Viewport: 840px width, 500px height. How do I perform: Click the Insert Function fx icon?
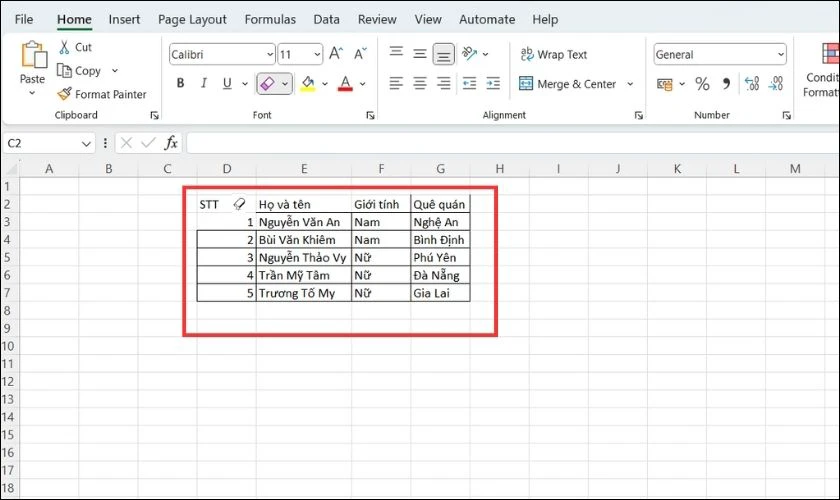[171, 143]
